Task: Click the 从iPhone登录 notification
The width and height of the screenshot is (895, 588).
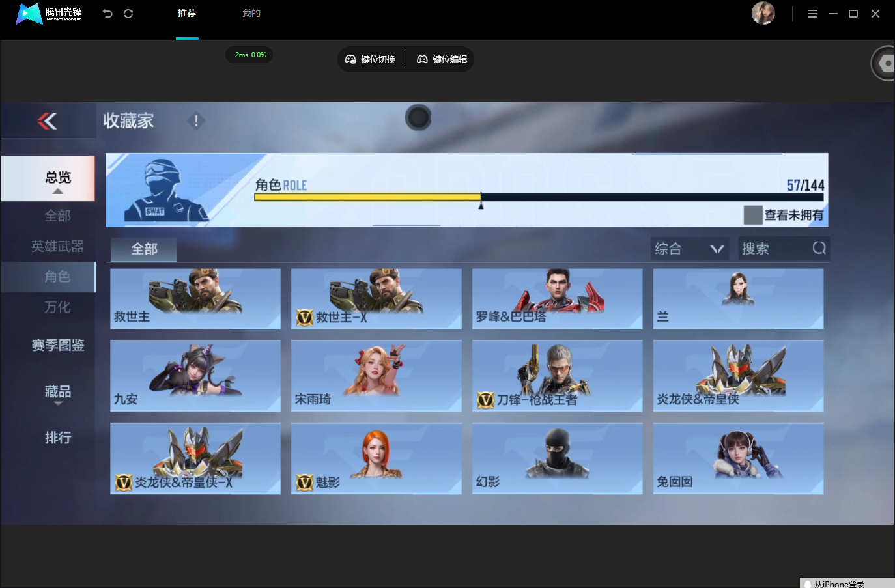Action: pos(847,583)
